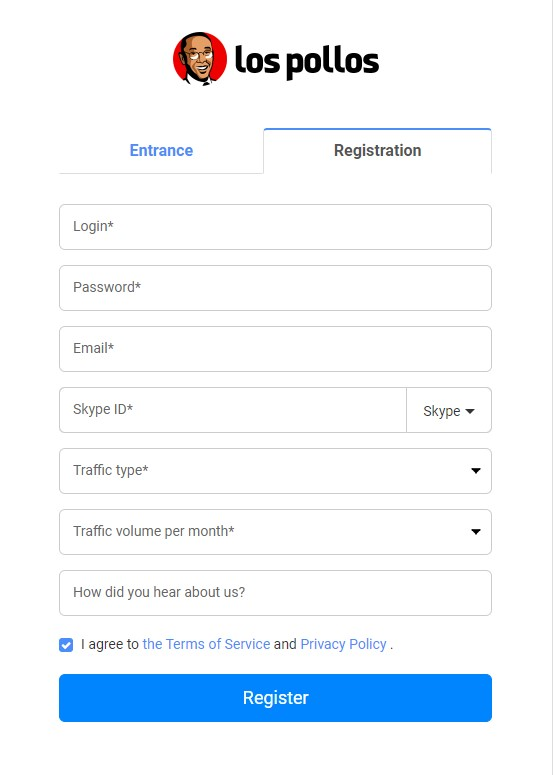The image size is (553, 775).
Task: Select the How did you hear field
Action: point(275,593)
